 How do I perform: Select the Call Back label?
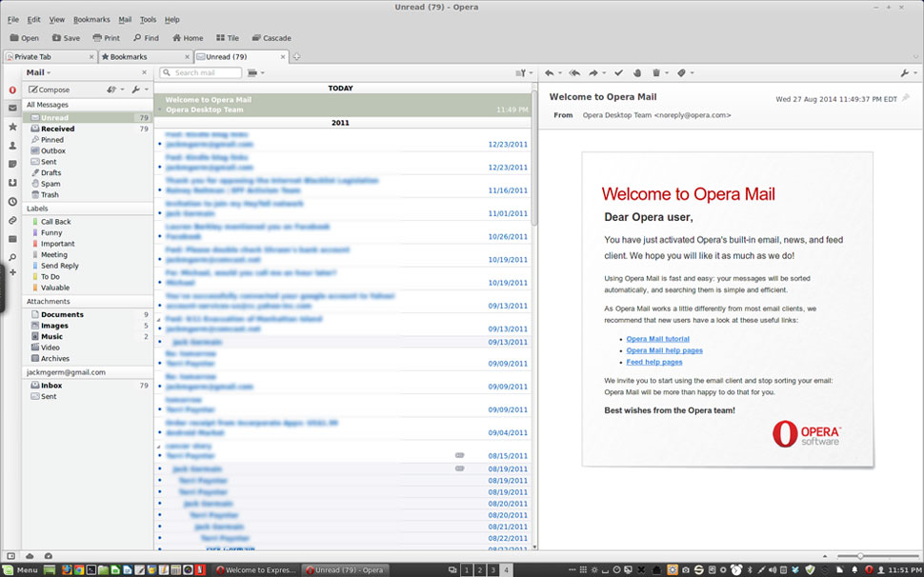(55, 222)
